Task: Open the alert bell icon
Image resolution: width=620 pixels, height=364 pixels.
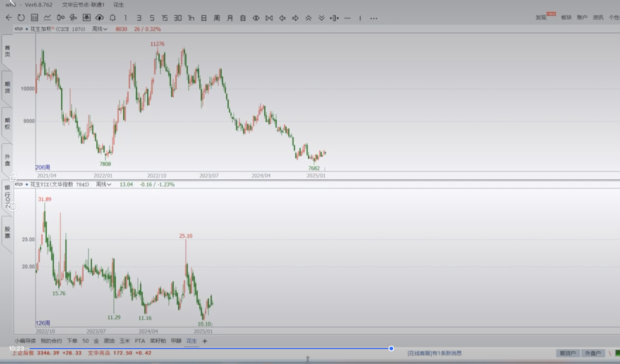Action: click(113, 18)
